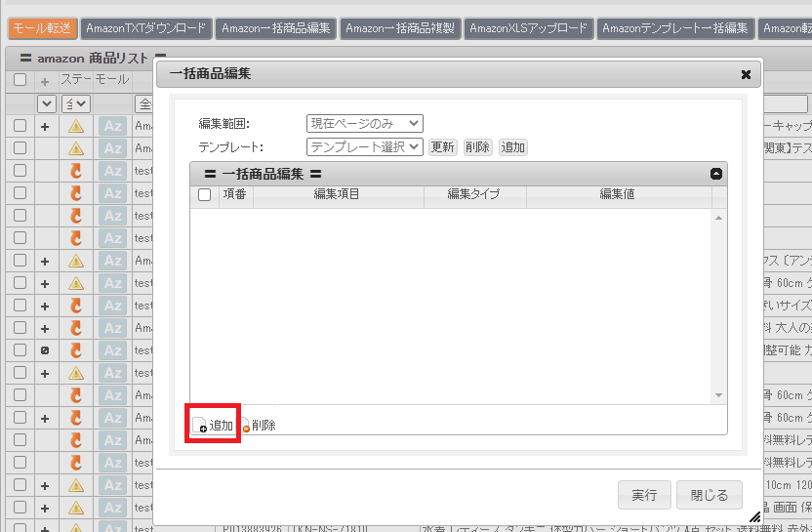
Task: Click the モール column header in product list
Action: (x=112, y=79)
